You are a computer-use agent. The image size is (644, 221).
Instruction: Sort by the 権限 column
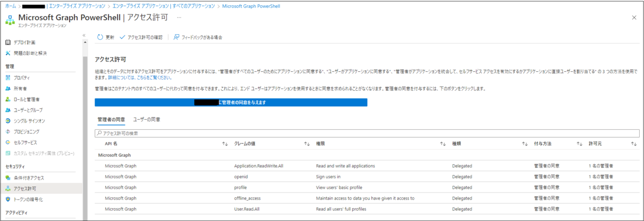(443, 144)
